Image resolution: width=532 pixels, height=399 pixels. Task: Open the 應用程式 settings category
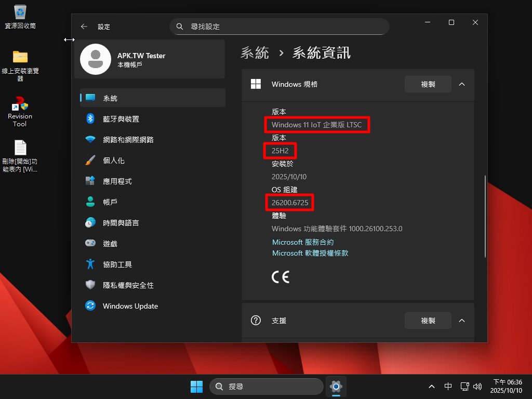pyautogui.click(x=153, y=181)
